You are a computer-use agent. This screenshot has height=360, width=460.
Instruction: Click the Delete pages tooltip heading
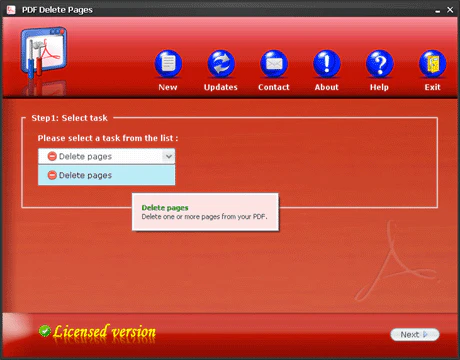click(165, 208)
